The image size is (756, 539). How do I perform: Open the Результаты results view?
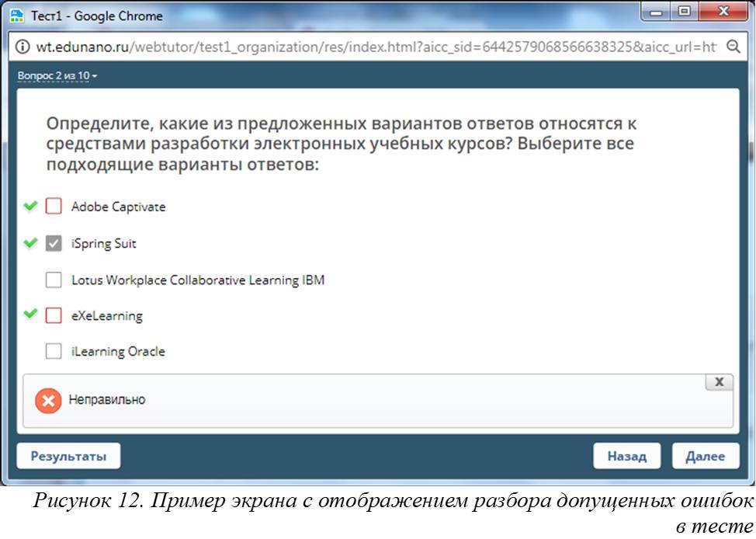(x=68, y=457)
